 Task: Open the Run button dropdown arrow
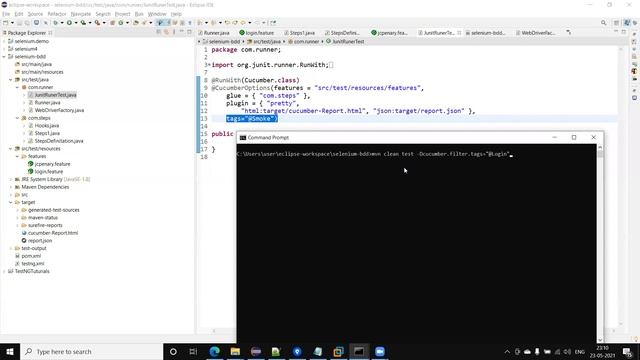[76, 23]
